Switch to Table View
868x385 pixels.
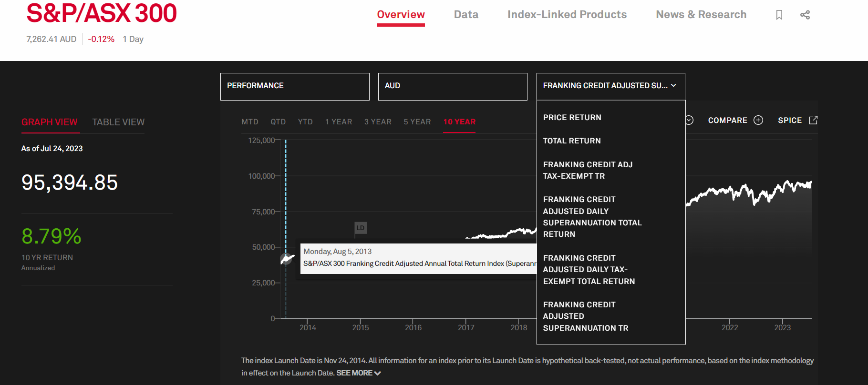coord(118,122)
